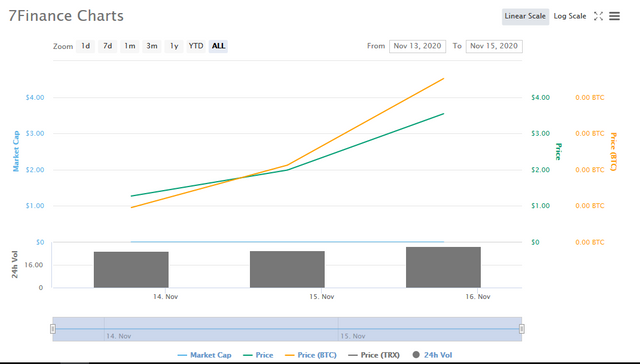Viewport: 640px width, 364px height.
Task: Grab the right navigator range handle
Action: (522, 328)
